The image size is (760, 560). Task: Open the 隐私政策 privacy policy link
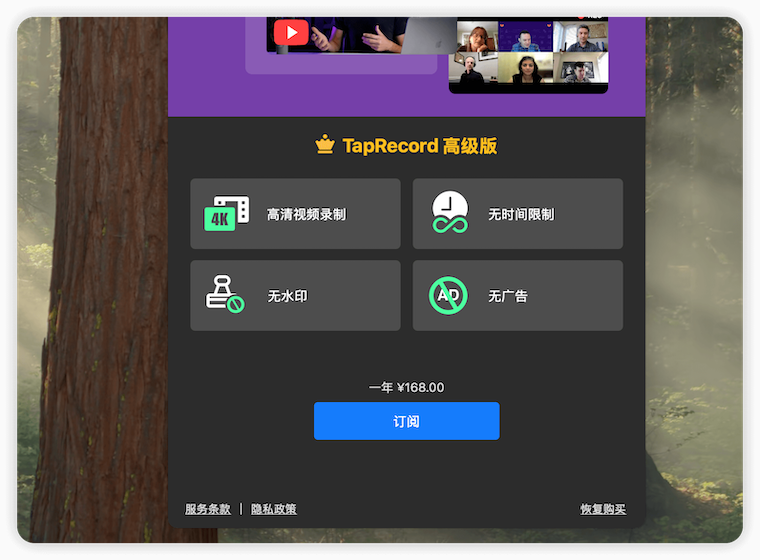(x=273, y=509)
